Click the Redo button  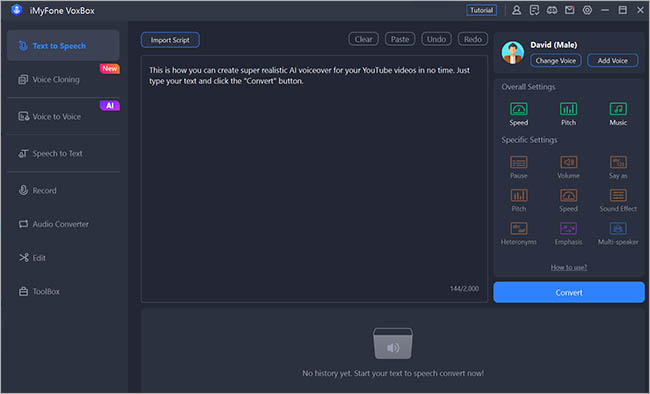pyautogui.click(x=473, y=39)
